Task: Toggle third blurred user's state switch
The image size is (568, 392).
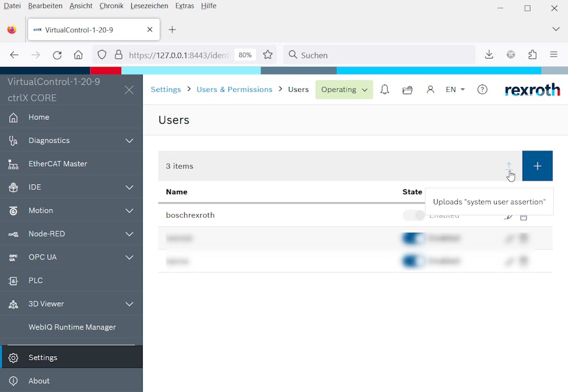Action: pyautogui.click(x=414, y=261)
